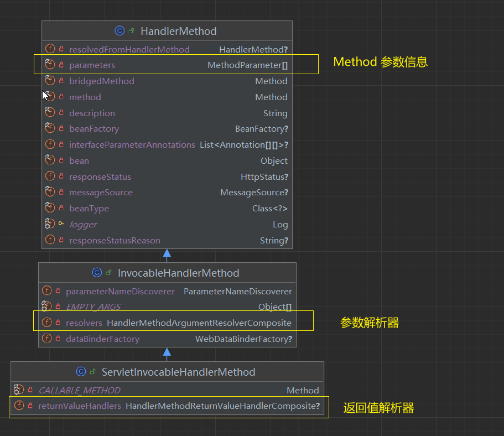
Task: Click the private lock icon next to returnValueHandlers
Action: tap(30, 406)
